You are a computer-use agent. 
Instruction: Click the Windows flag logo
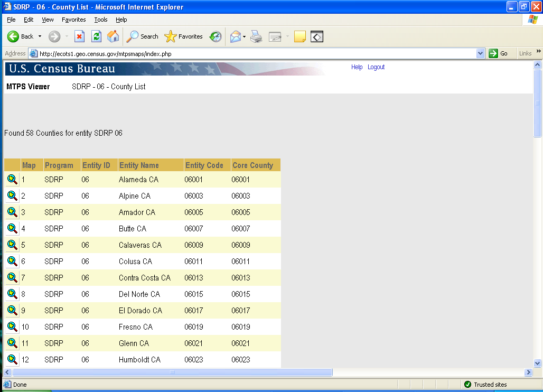click(532, 20)
